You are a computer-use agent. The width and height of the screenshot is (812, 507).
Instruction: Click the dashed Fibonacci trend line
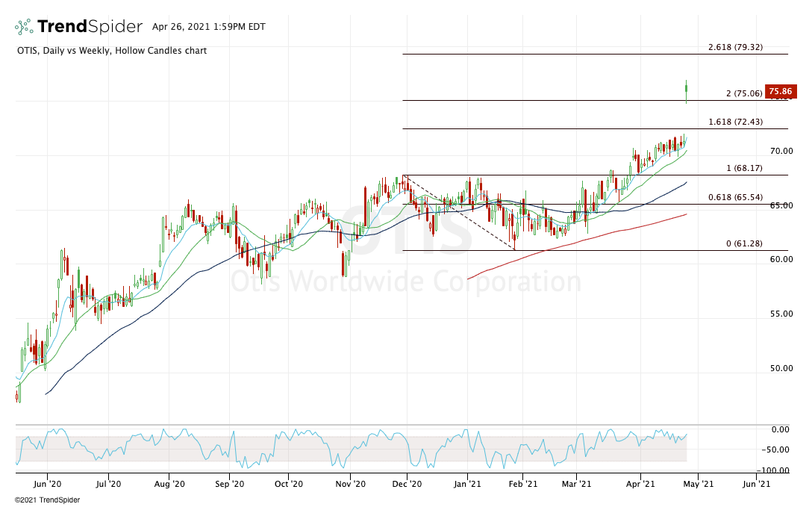point(459,212)
